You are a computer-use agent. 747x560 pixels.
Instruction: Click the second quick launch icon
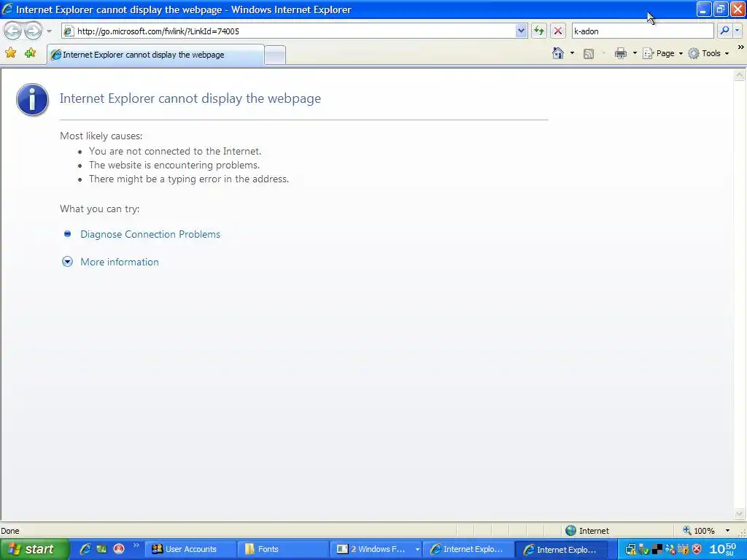(x=101, y=549)
